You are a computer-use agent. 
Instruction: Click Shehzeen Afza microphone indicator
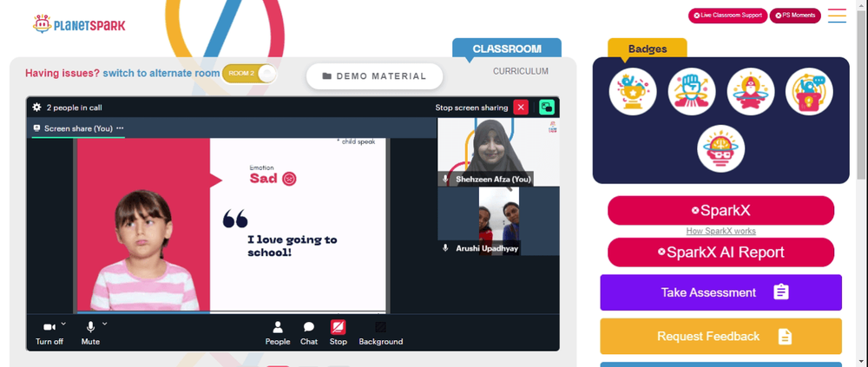tap(445, 179)
